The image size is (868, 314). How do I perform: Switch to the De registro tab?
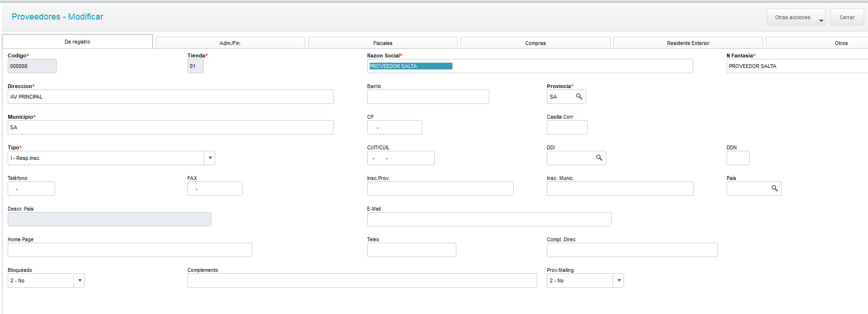click(x=77, y=42)
